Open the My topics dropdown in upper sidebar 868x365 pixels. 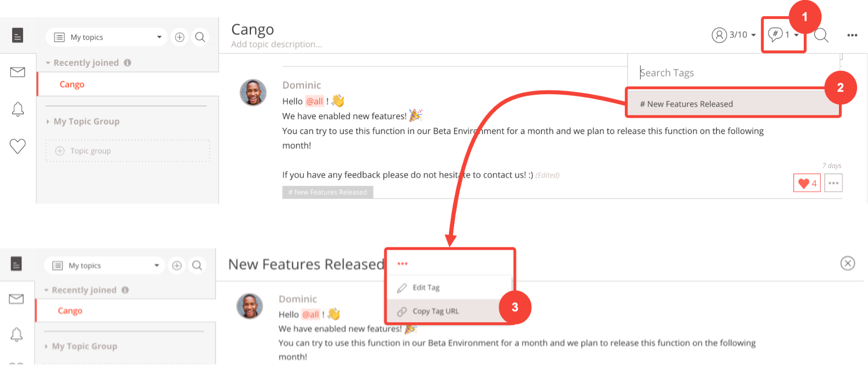(x=106, y=37)
